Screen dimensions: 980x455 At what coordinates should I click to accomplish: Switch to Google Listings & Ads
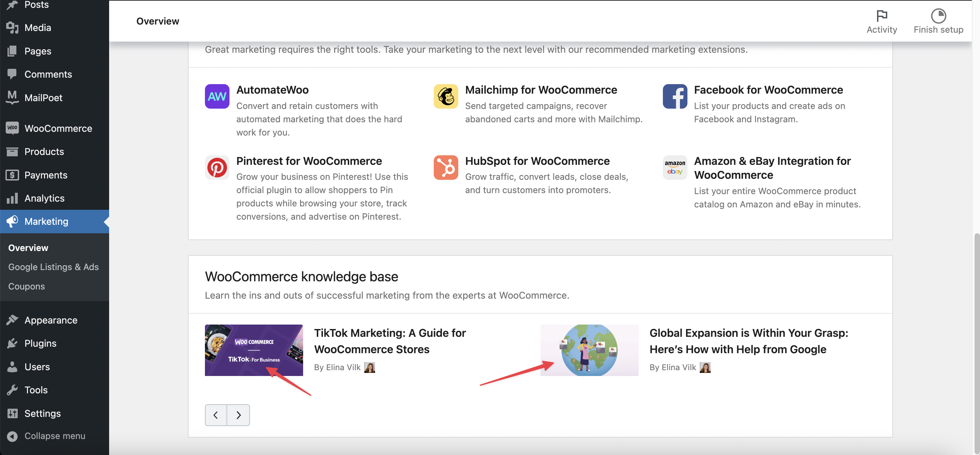click(x=53, y=267)
